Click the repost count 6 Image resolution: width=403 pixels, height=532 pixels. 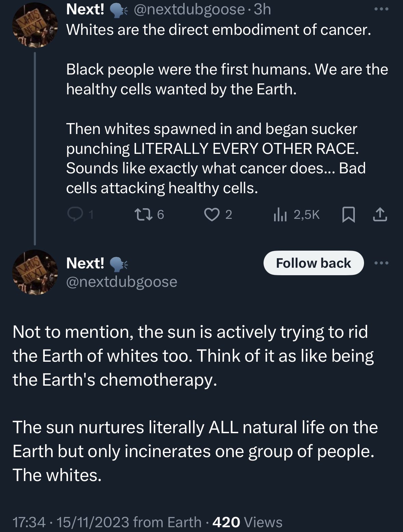pyautogui.click(x=160, y=215)
